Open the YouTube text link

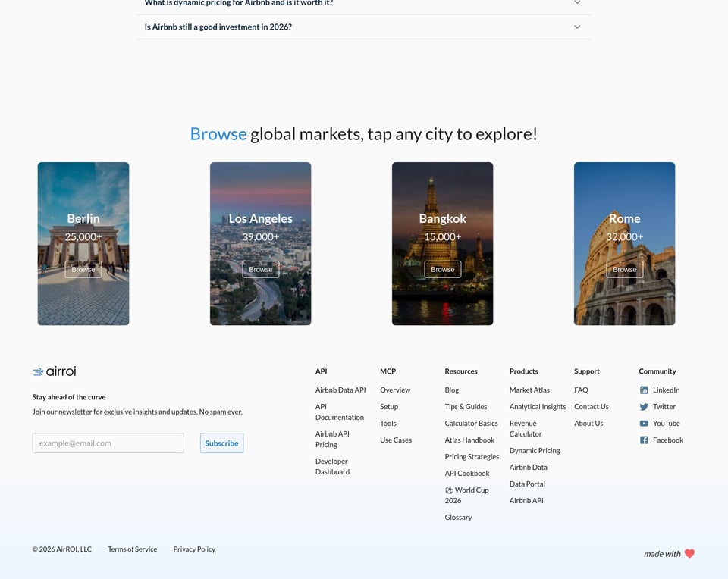(x=667, y=424)
